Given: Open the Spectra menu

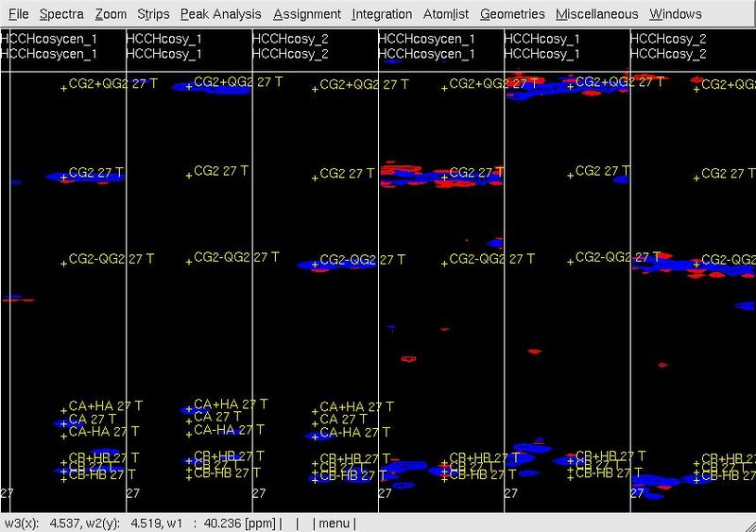Looking at the screenshot, I should point(62,14).
